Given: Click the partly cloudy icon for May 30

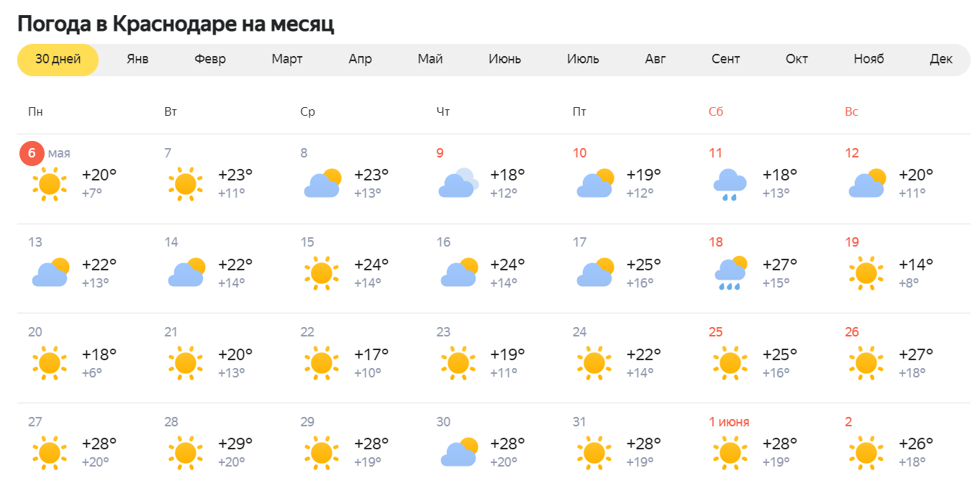Looking at the screenshot, I should [458, 453].
